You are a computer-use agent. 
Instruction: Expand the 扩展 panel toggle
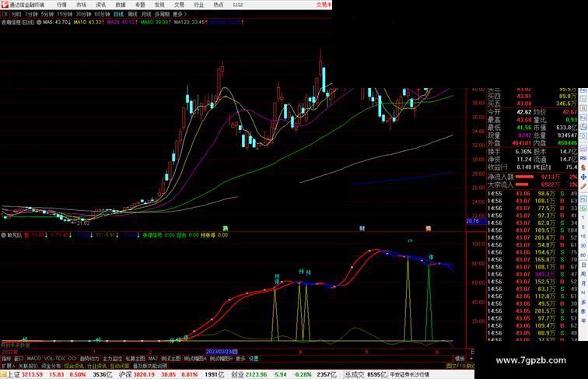[9, 366]
